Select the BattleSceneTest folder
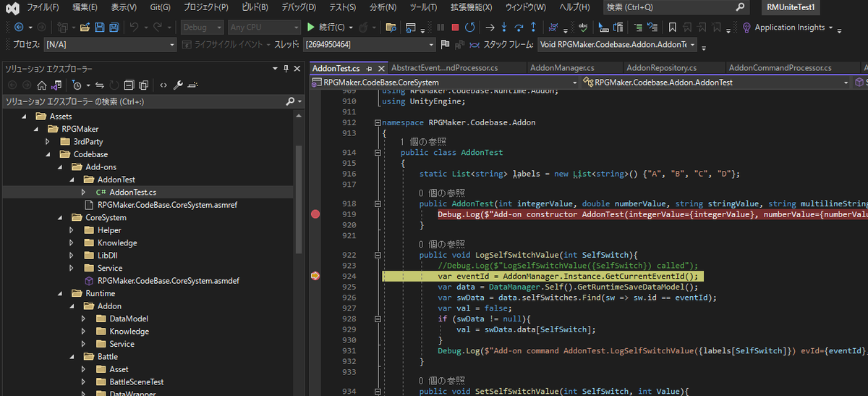This screenshot has height=396, width=868. 136,382
